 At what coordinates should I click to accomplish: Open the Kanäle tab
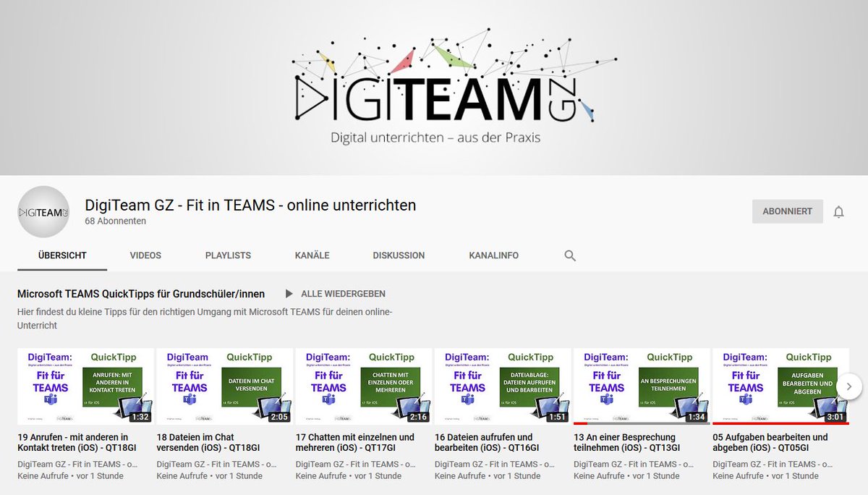click(312, 255)
